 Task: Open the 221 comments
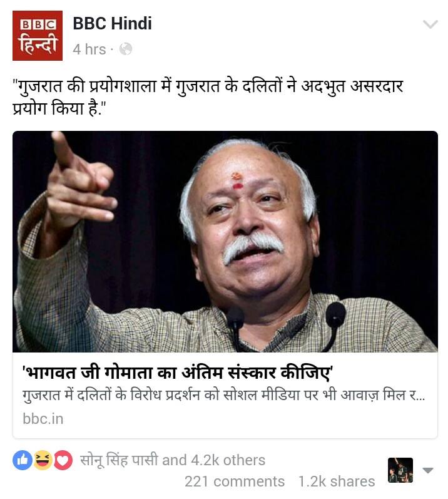[235, 481]
